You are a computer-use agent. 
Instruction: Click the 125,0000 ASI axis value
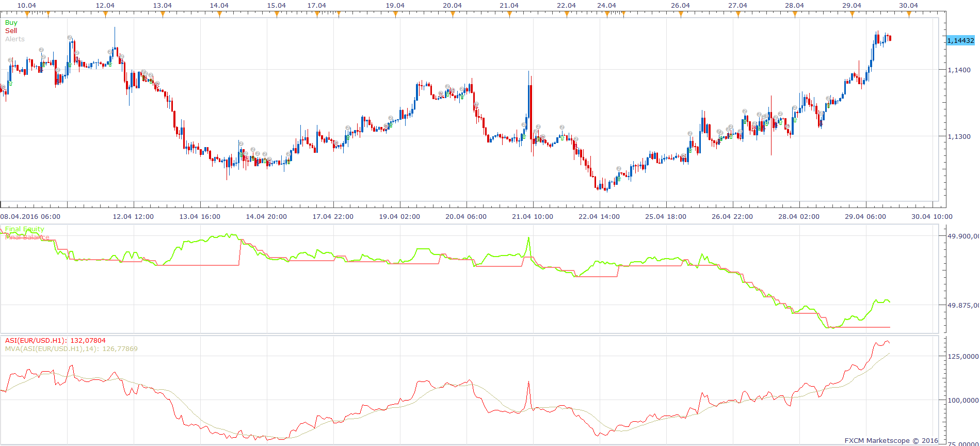point(963,357)
